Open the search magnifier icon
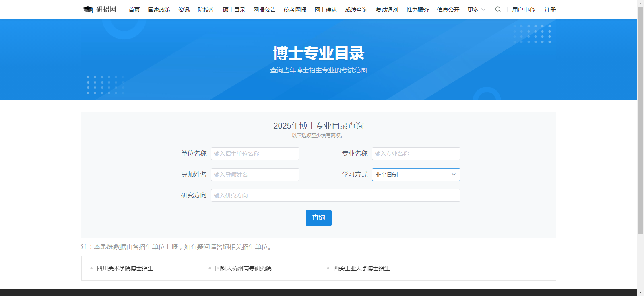Image resolution: width=644 pixels, height=296 pixels. (x=498, y=10)
